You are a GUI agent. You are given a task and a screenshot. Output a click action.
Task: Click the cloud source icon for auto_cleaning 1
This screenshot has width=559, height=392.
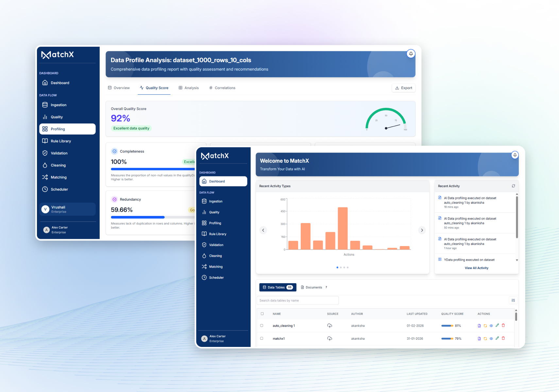(x=330, y=326)
